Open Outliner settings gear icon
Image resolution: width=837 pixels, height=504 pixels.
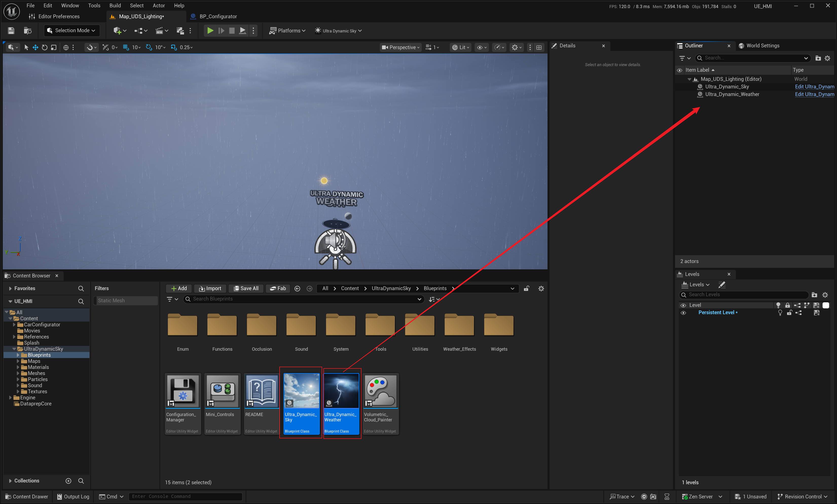point(827,58)
